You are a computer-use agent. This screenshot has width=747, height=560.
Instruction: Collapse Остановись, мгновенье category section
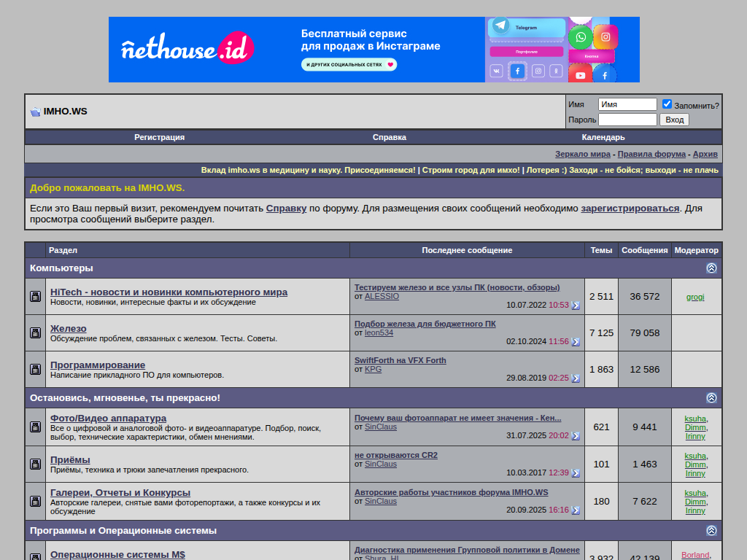711,398
